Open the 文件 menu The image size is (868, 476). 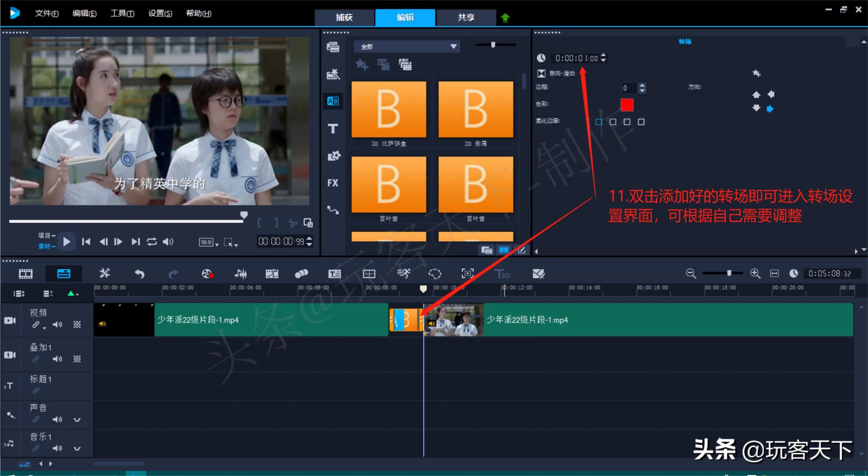pyautogui.click(x=47, y=14)
